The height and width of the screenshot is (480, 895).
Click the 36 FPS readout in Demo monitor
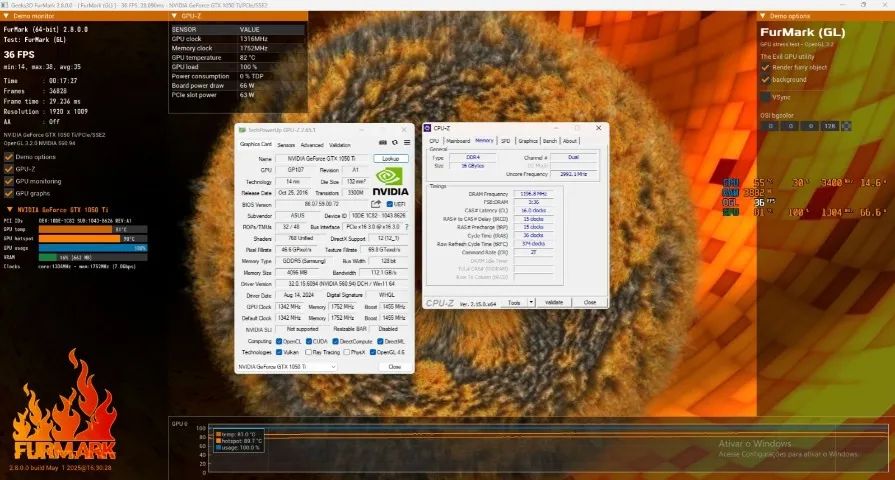coord(19,55)
